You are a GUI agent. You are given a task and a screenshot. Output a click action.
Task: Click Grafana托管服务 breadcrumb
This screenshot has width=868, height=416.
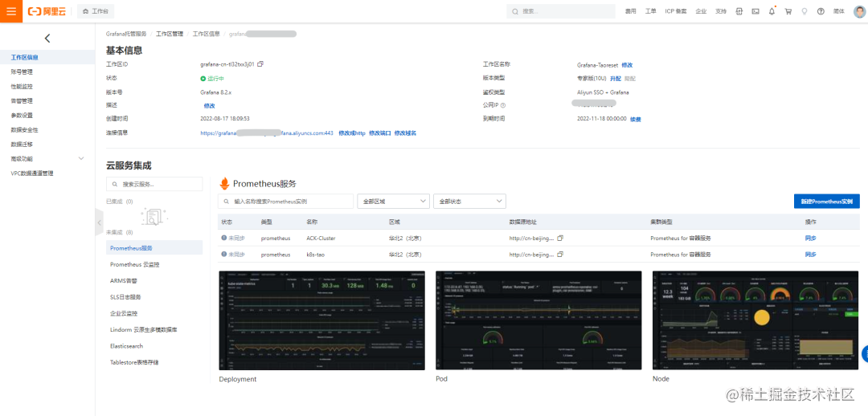[126, 34]
